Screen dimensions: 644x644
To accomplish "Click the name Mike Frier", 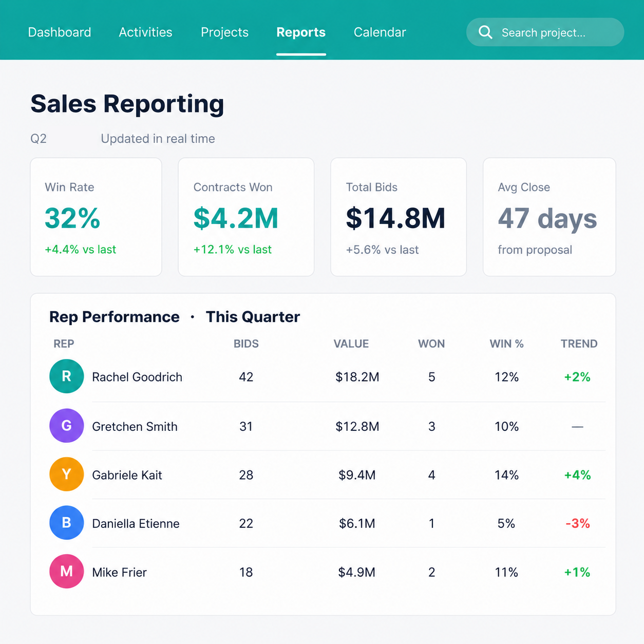I will click(119, 572).
